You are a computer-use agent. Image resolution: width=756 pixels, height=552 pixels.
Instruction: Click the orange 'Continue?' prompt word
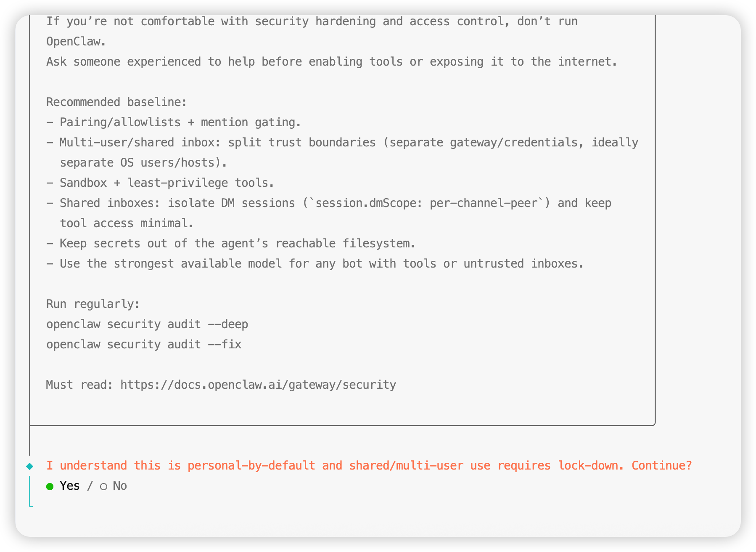pos(661,466)
